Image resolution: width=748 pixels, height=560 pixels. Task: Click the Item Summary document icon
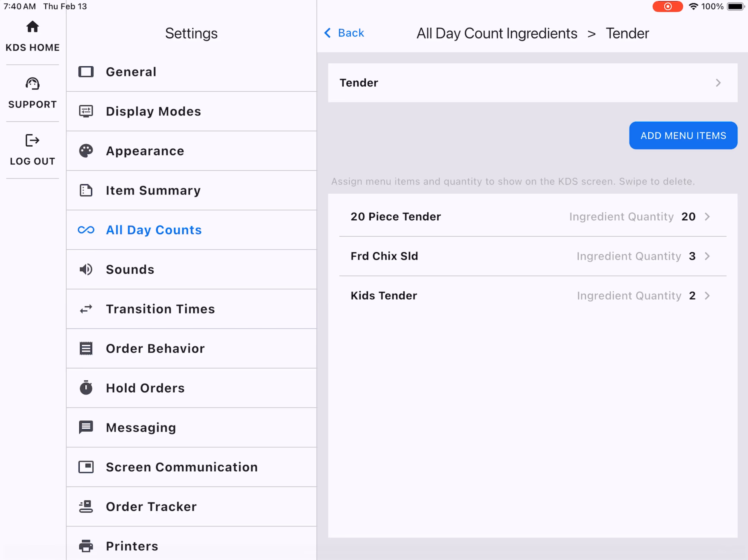point(86,190)
